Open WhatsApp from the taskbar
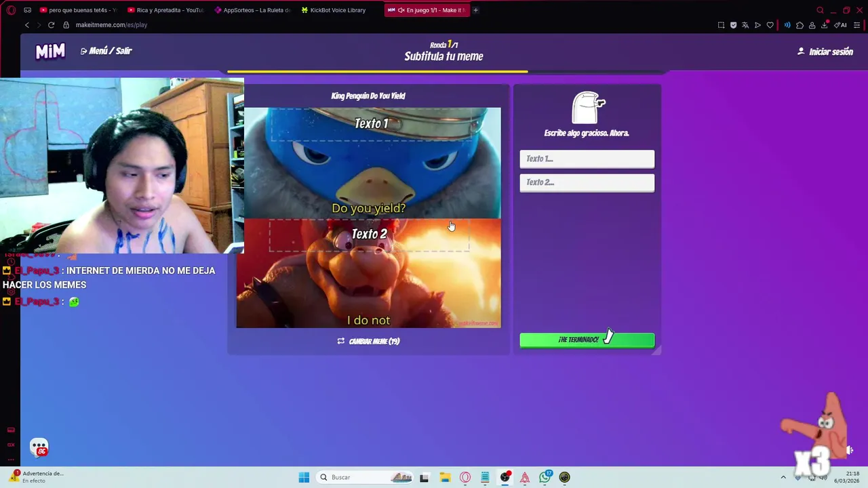Image resolution: width=868 pixels, height=488 pixels. [545, 477]
